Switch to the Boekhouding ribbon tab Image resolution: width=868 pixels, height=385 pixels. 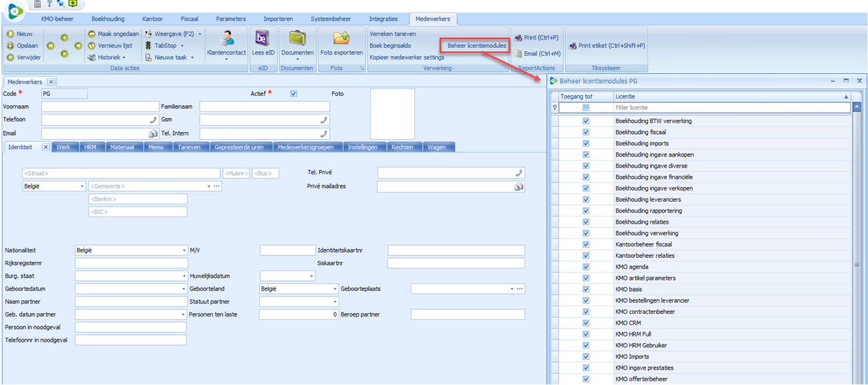(x=107, y=19)
